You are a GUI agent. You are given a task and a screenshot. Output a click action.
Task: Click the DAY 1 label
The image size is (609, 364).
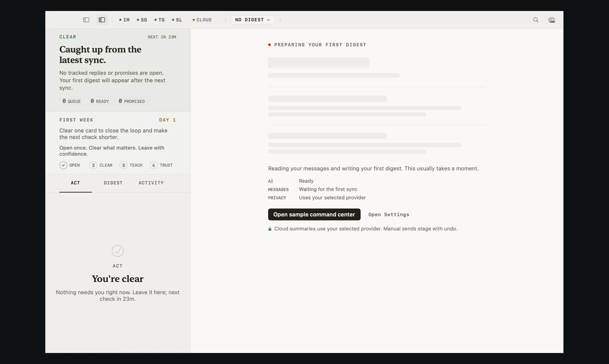click(167, 120)
